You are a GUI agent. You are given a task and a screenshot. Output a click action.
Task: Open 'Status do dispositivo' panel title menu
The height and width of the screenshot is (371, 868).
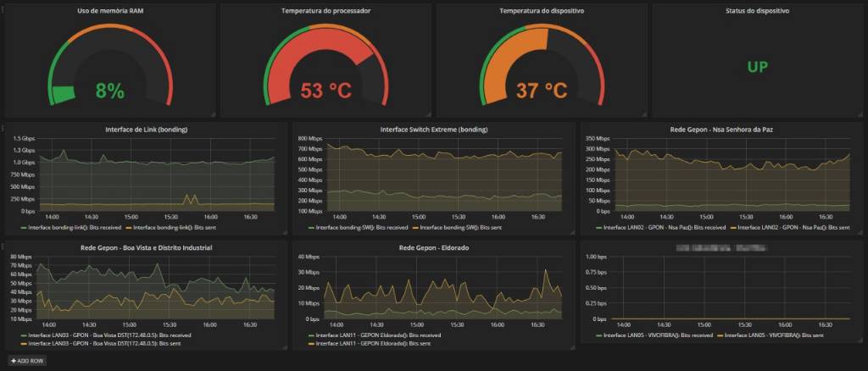(x=757, y=10)
